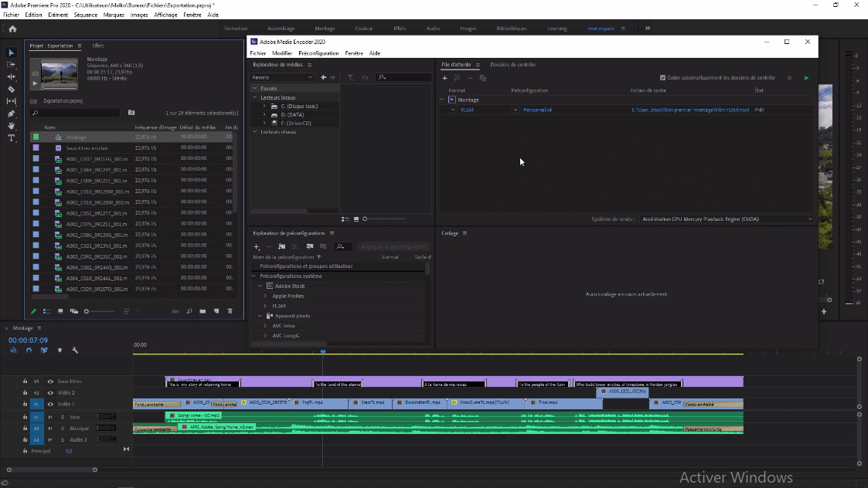Viewport: 868px width, 488px height.
Task: Open the output file link Film.H264.mp4
Action: tap(690, 109)
